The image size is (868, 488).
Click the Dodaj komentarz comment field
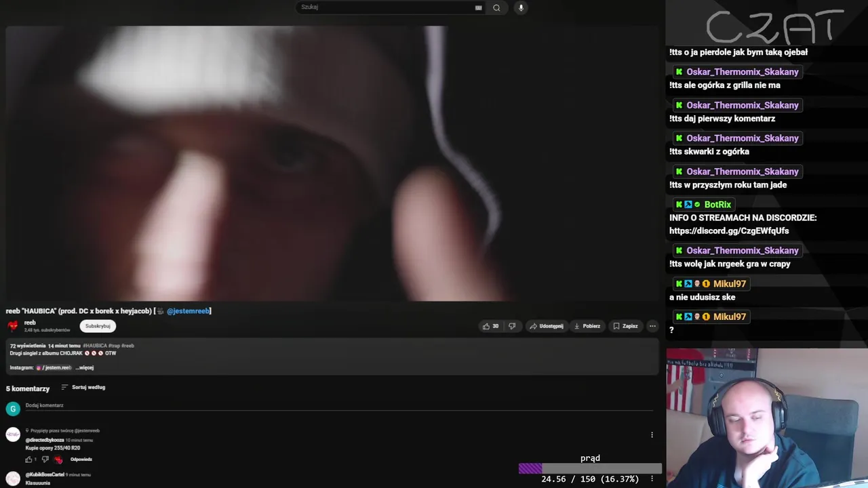pyautogui.click(x=339, y=406)
